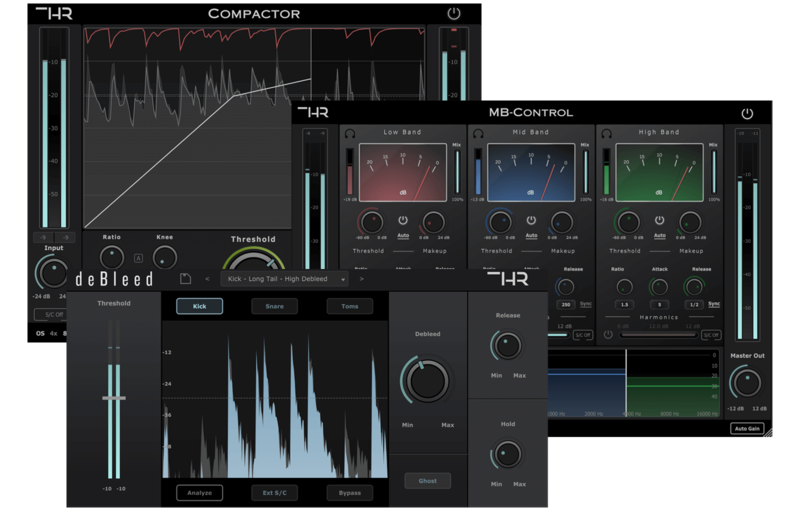This screenshot has width=800, height=511.
Task: Click the large Debleed knob
Action: tap(426, 380)
